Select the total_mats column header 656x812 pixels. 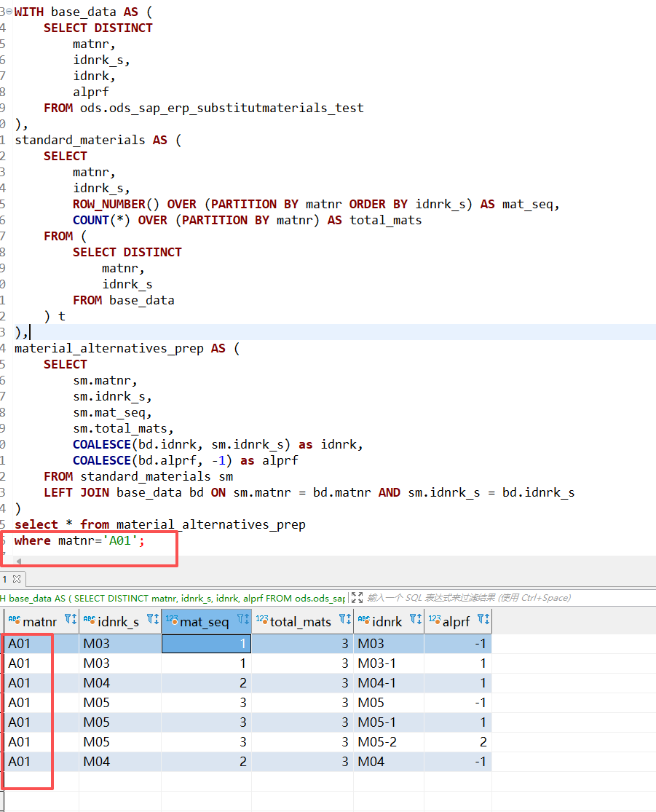[300, 621]
